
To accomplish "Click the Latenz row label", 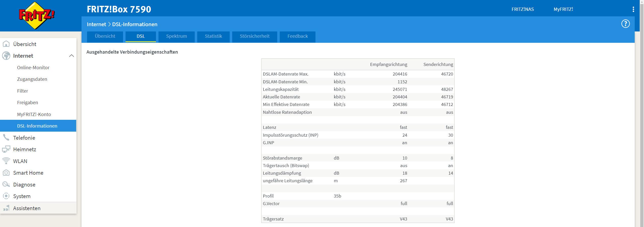I will 269,127.
